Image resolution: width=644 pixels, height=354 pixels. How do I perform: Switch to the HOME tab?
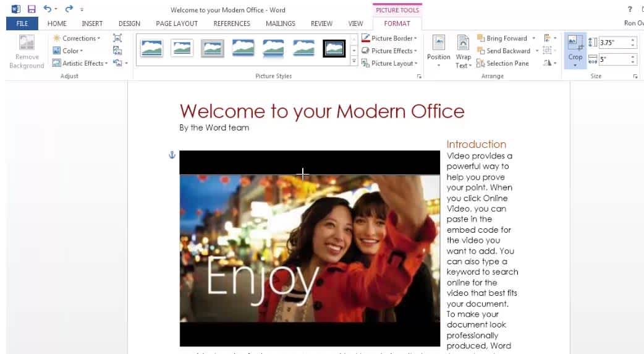(57, 24)
